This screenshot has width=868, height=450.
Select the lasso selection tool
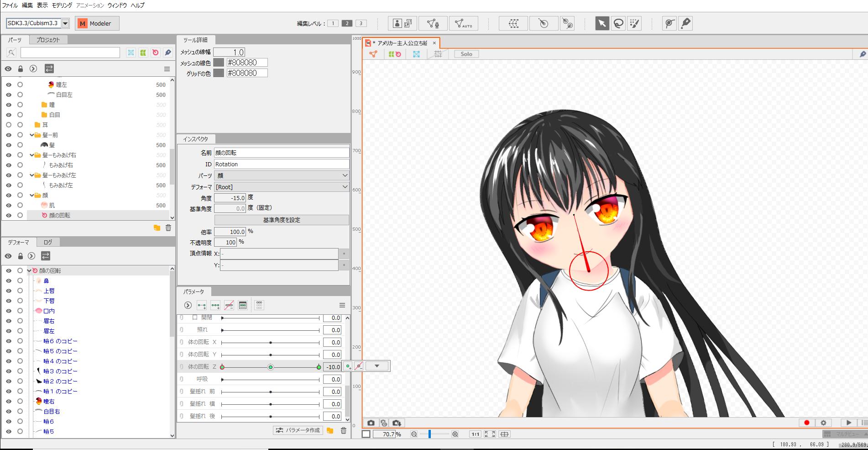618,23
